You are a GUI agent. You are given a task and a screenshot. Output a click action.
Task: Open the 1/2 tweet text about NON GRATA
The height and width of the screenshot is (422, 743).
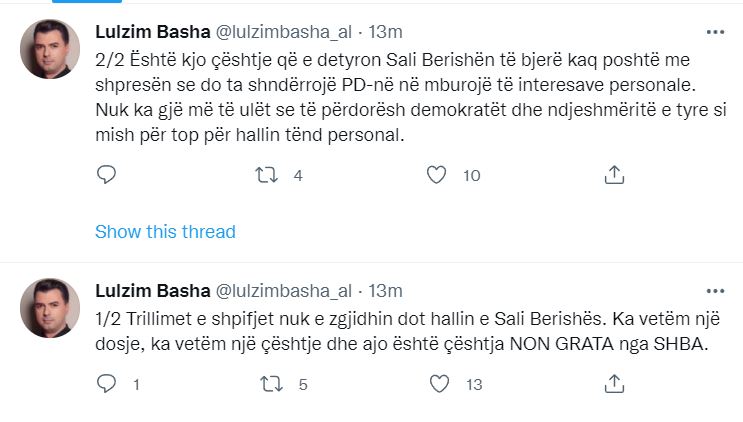[x=400, y=331]
